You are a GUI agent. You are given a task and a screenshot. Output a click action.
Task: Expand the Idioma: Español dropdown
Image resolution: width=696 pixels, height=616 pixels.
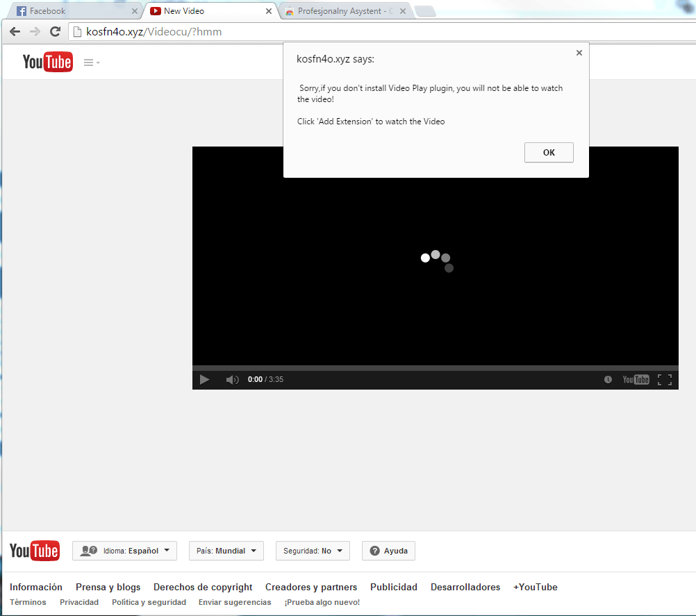tap(125, 551)
